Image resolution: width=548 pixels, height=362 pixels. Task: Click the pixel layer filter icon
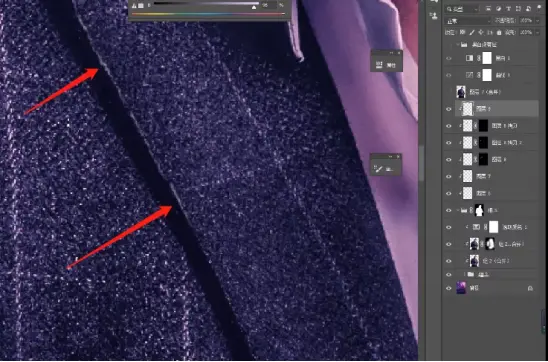(488, 9)
